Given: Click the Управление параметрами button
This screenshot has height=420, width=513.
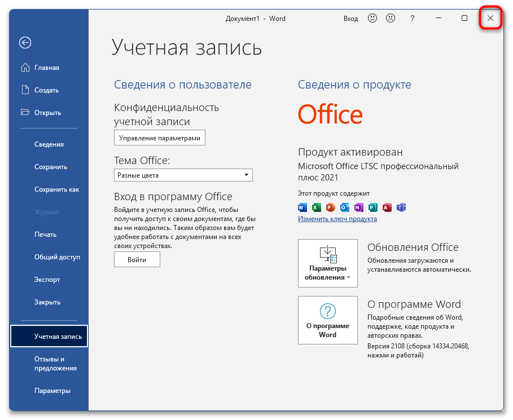Looking at the screenshot, I should coord(160,138).
